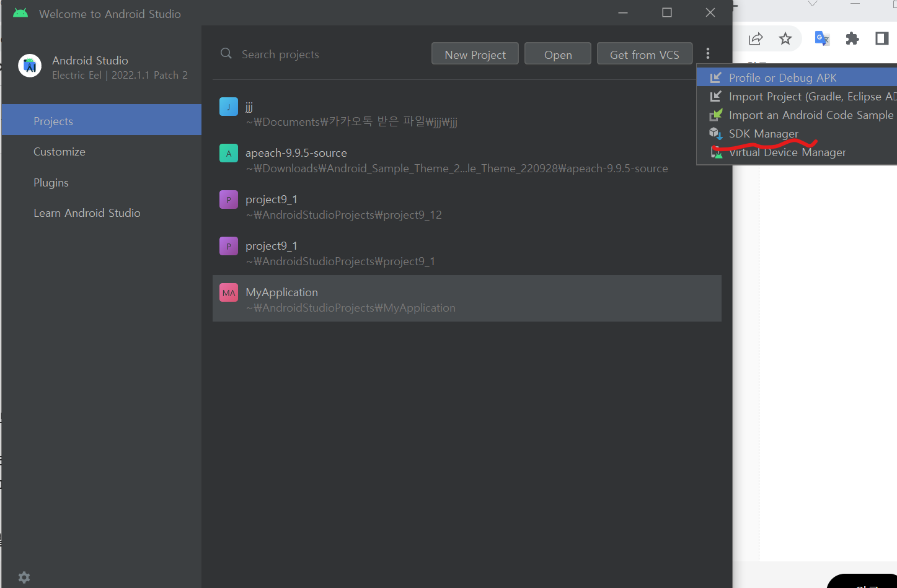This screenshot has height=588, width=897.
Task: Minimize the Android Studio welcome window
Action: coord(623,12)
